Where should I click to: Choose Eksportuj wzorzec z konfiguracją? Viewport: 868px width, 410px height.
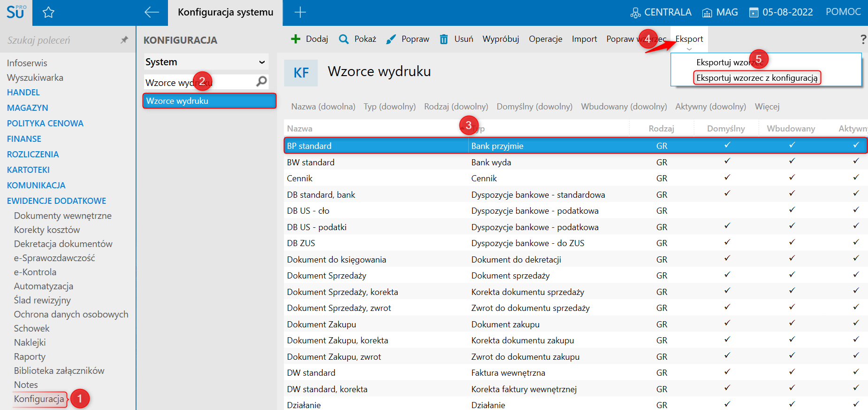(757, 78)
